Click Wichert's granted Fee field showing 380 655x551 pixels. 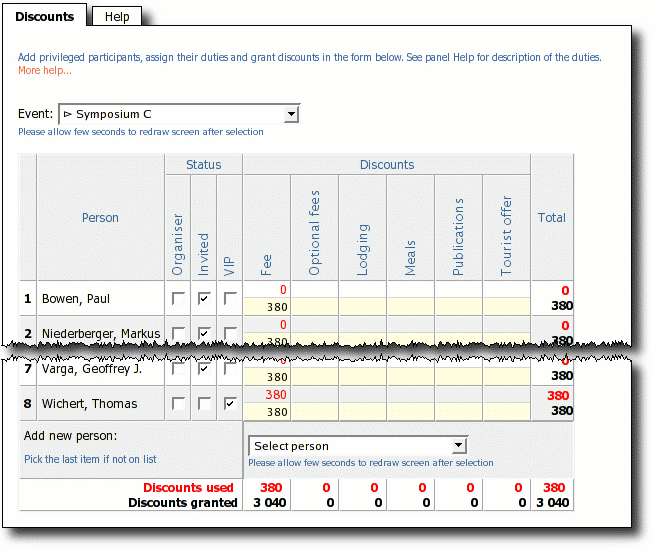coord(267,412)
